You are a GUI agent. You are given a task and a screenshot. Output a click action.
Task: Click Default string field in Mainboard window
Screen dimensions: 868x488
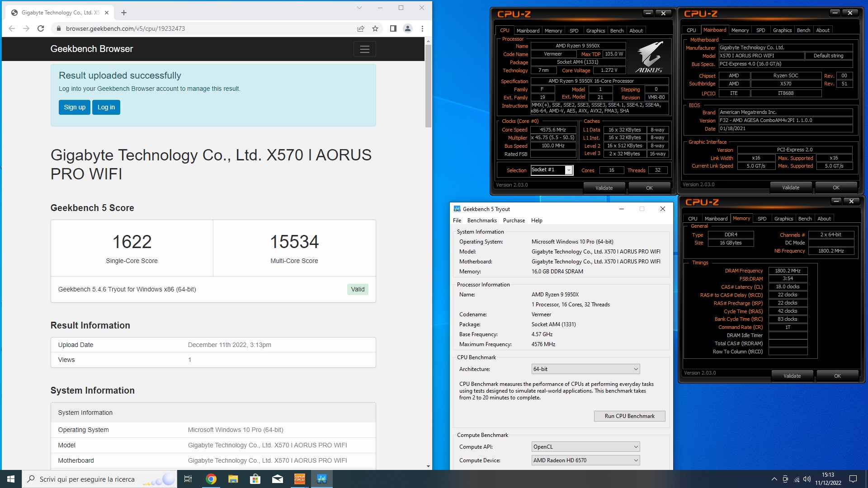pyautogui.click(x=828, y=56)
